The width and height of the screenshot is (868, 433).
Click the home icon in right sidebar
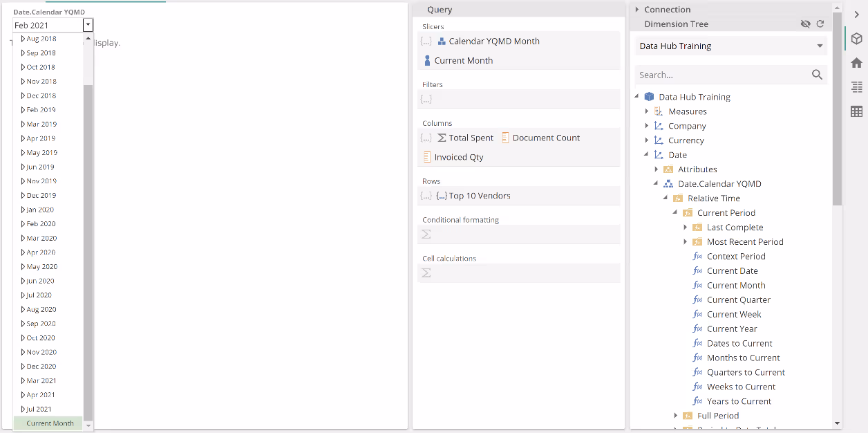tap(856, 63)
